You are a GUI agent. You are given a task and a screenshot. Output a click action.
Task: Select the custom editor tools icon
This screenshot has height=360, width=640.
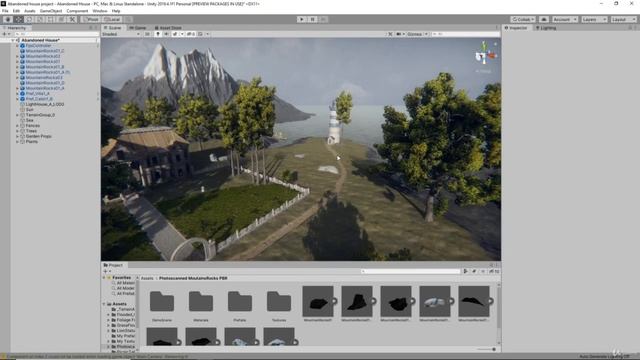pos(72,19)
